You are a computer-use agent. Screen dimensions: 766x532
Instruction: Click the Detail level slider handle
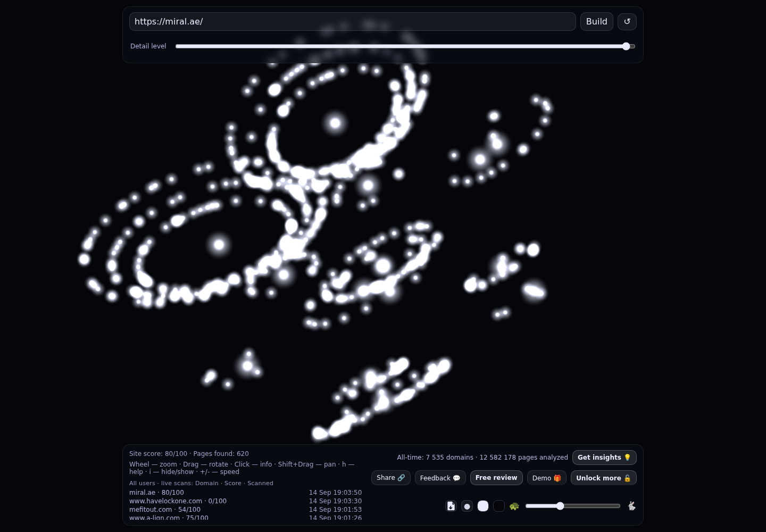(x=626, y=46)
